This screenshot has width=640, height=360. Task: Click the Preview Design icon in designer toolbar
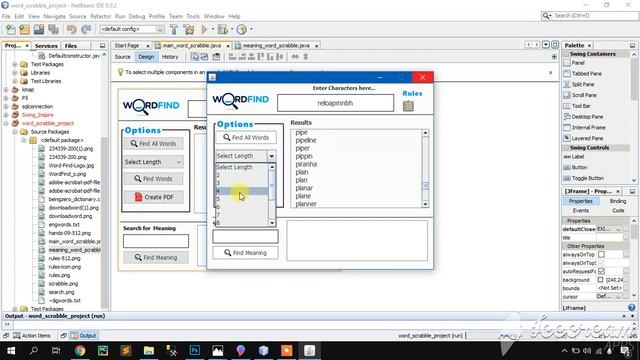tap(216, 57)
